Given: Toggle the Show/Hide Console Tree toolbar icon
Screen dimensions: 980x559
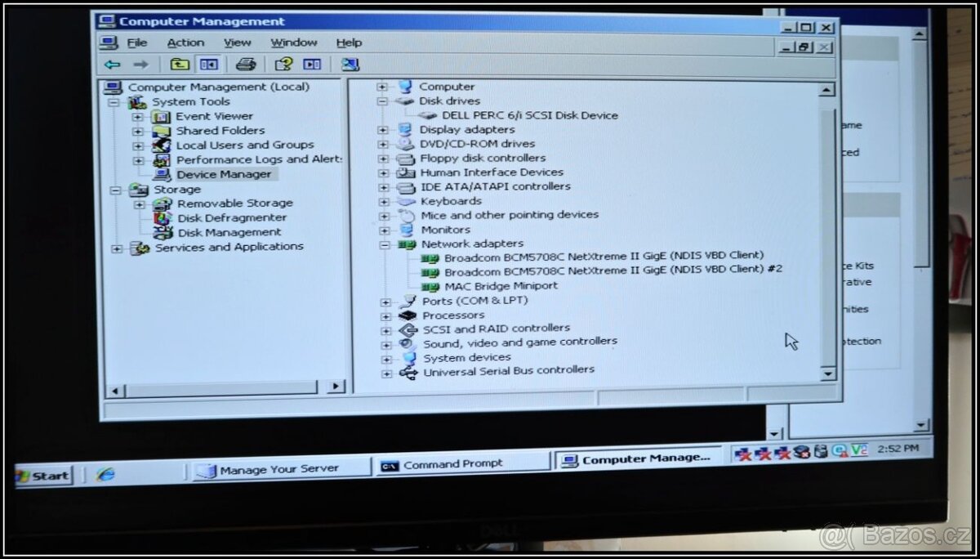Looking at the screenshot, I should pos(209,64).
